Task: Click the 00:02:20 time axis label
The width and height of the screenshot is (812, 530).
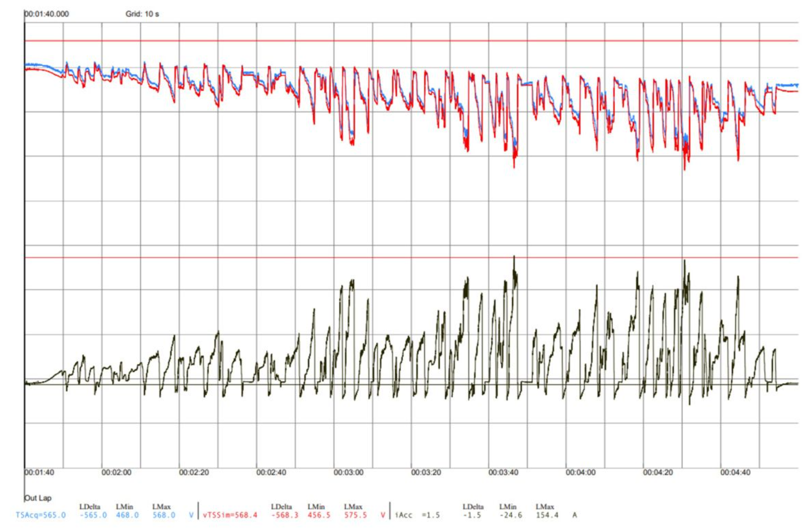Action: (194, 472)
